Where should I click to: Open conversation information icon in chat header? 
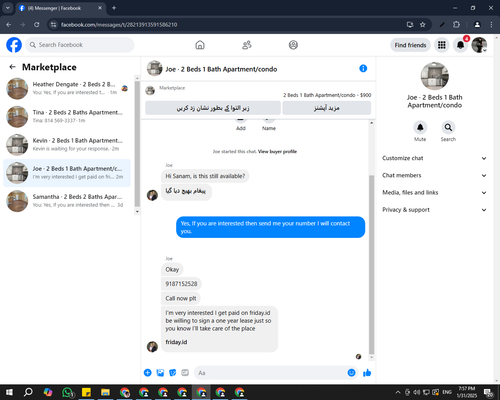pyautogui.click(x=363, y=68)
